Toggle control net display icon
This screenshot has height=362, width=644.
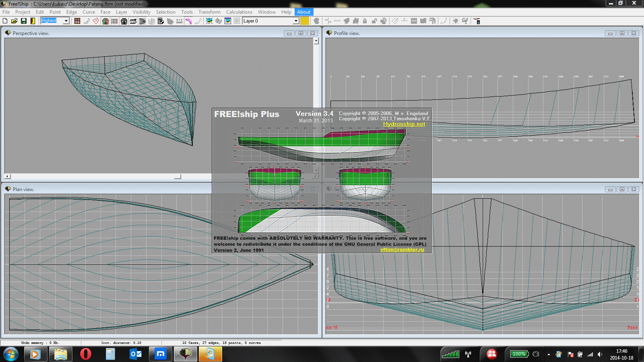[77, 21]
